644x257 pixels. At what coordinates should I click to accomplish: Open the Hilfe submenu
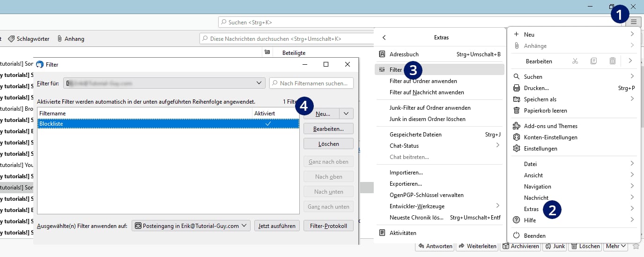574,220
